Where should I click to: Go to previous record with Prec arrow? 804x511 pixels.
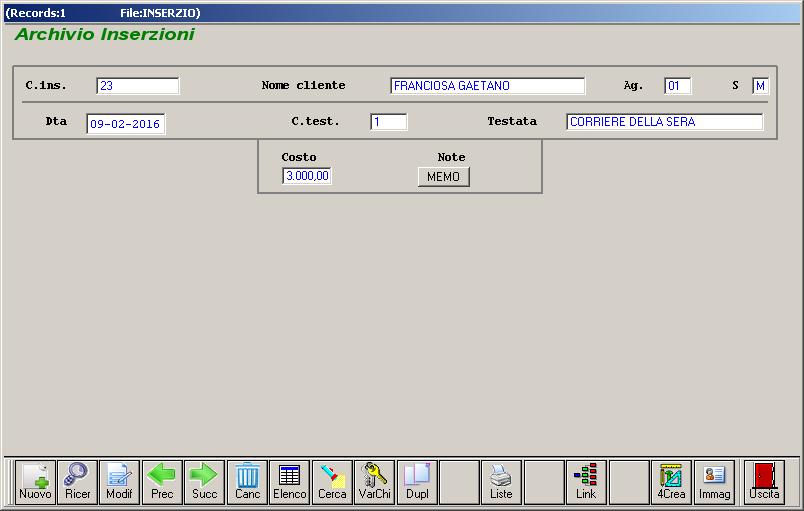click(162, 482)
